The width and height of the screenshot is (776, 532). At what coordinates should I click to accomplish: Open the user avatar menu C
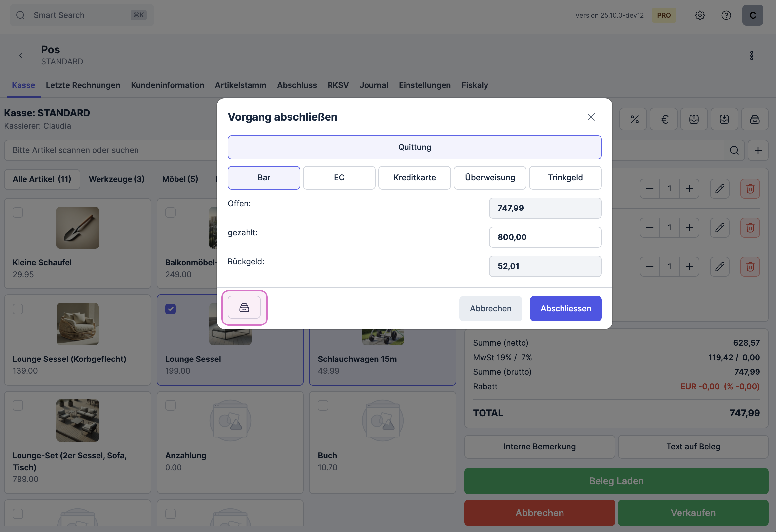pyautogui.click(x=752, y=15)
